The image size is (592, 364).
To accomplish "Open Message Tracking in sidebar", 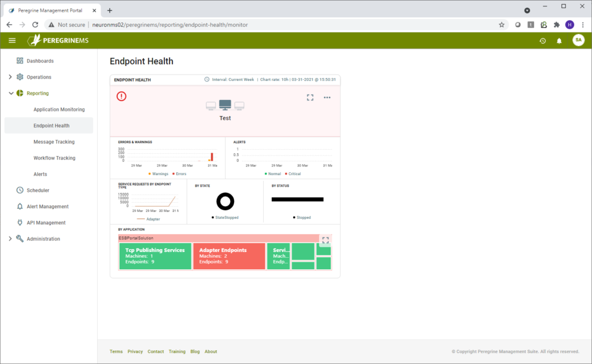I will pyautogui.click(x=54, y=142).
